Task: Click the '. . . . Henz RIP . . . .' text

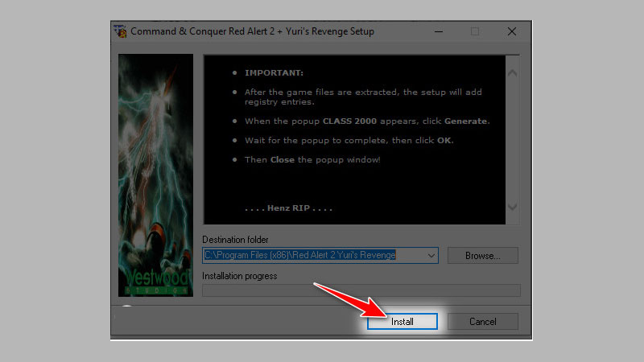Action: pos(288,208)
